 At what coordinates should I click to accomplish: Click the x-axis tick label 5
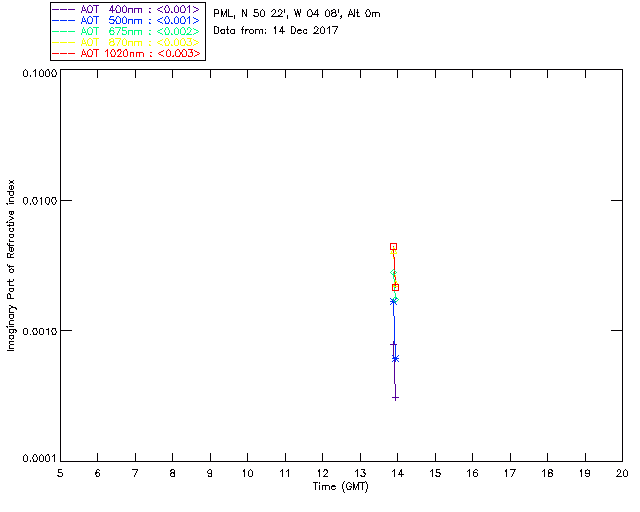tap(60, 474)
